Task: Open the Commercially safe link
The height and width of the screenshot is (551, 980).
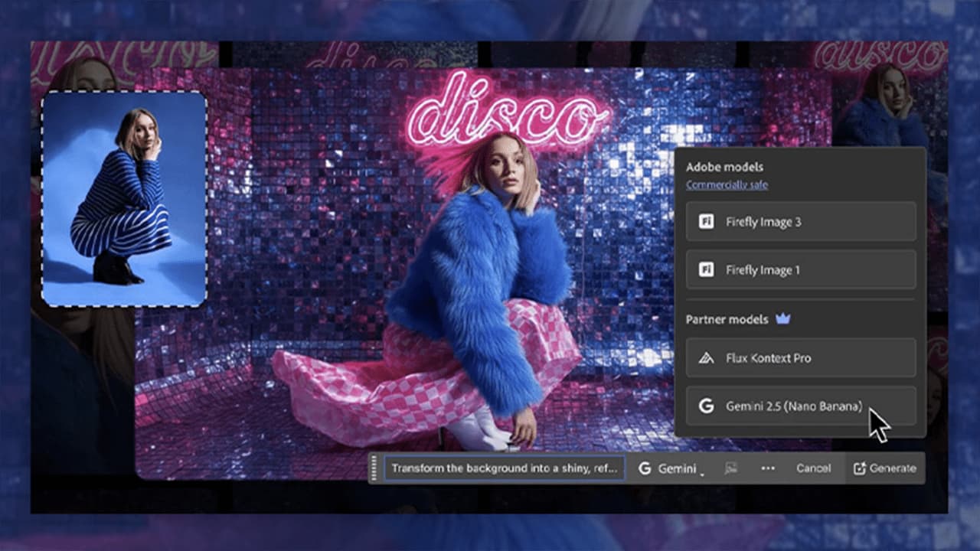Action: (727, 184)
